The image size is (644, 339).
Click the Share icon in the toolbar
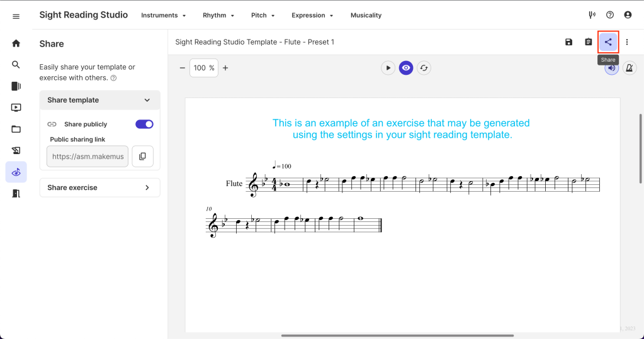pyautogui.click(x=607, y=42)
